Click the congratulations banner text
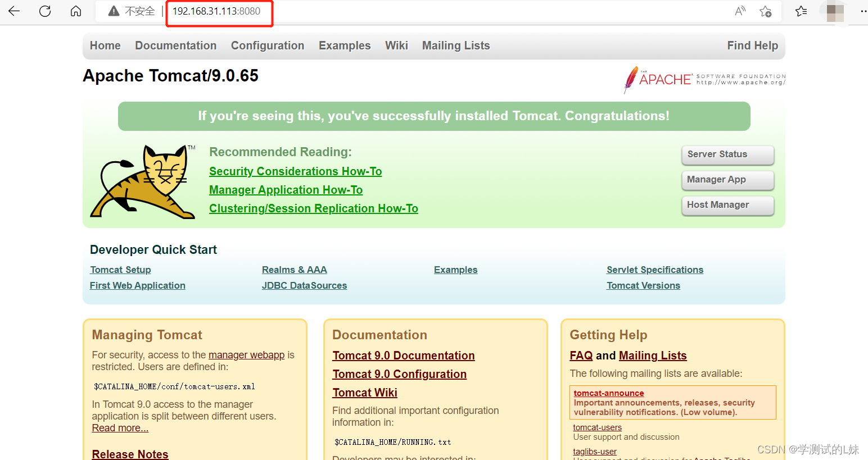Screen dimensions: 868x460 pos(434,116)
